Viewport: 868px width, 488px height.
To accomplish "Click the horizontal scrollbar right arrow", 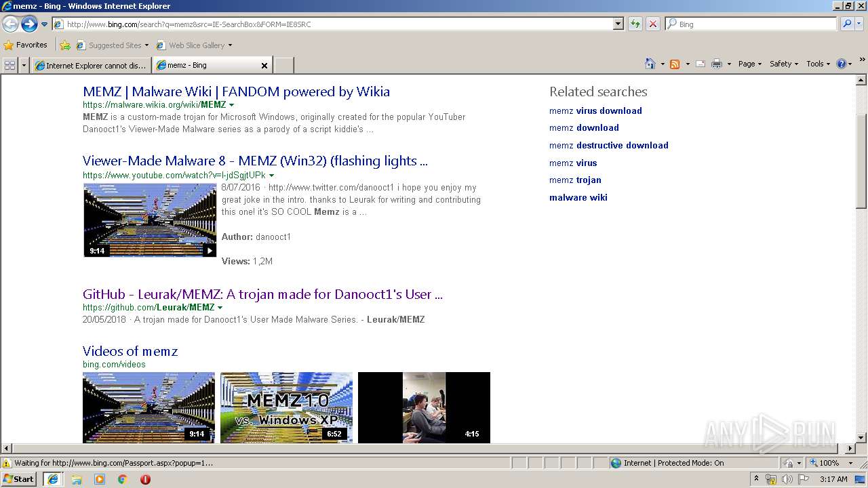I will [x=850, y=449].
